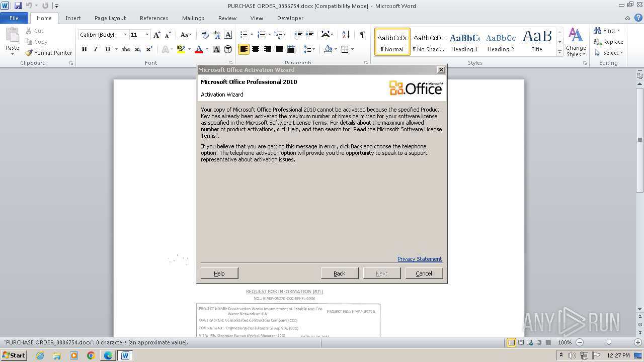Click the Windows Start button
Screen dimensions: 644x362
(14, 355)
